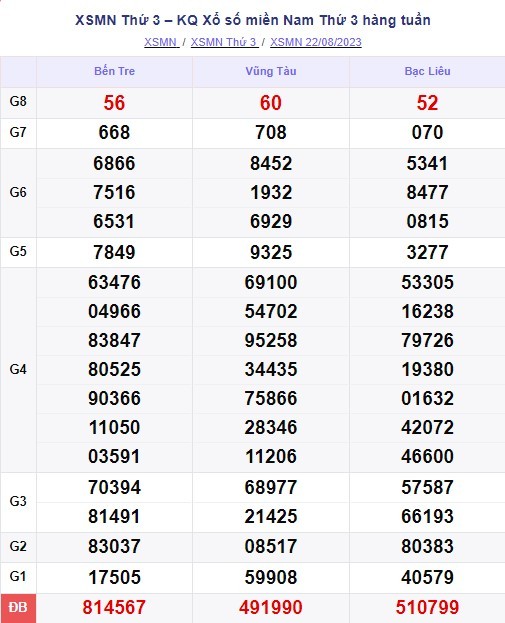This screenshot has width=505, height=623.
Task: Open the XSMN 22/08/2023 breadcrumb link
Action: 316,42
